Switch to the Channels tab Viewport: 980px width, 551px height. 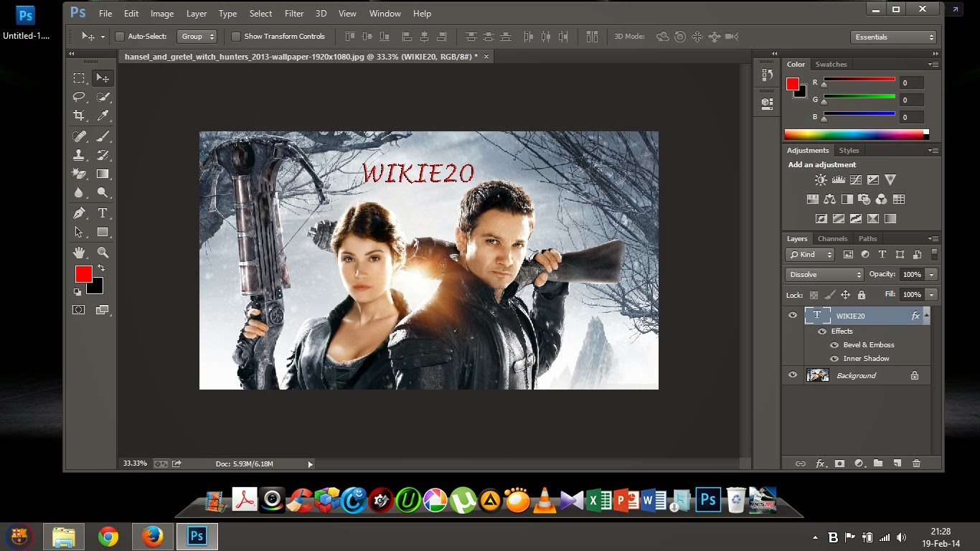pos(832,239)
